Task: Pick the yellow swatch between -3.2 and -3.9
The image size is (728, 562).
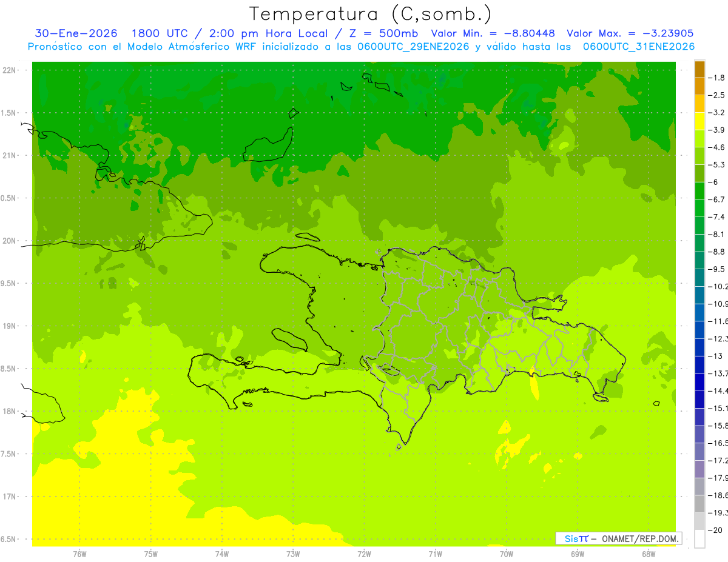Action: click(699, 121)
